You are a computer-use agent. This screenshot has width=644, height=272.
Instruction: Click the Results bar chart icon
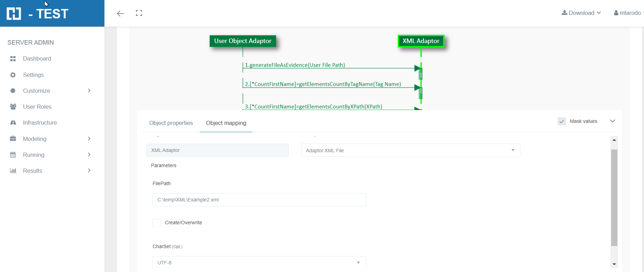click(x=13, y=171)
